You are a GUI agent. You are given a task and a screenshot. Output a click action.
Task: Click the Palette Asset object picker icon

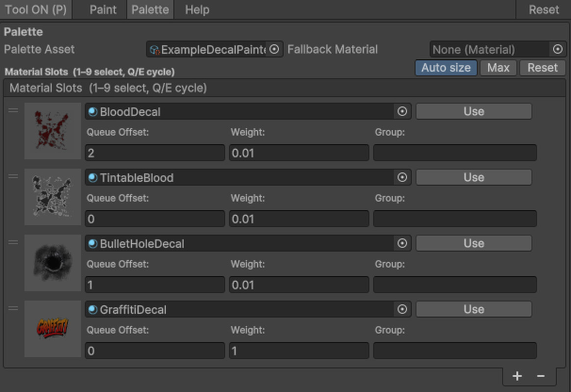pos(274,49)
